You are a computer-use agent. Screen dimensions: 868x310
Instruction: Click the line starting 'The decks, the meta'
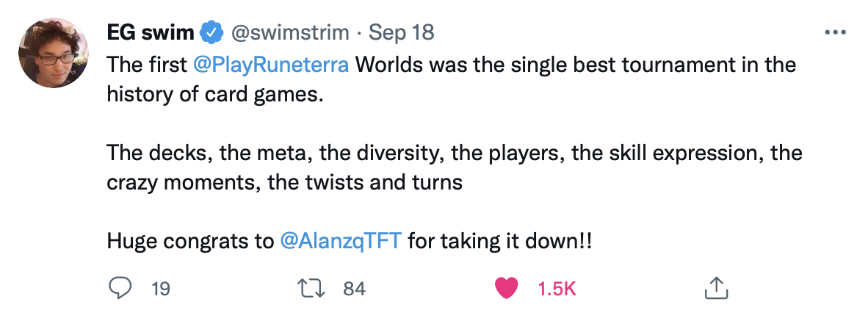454,153
